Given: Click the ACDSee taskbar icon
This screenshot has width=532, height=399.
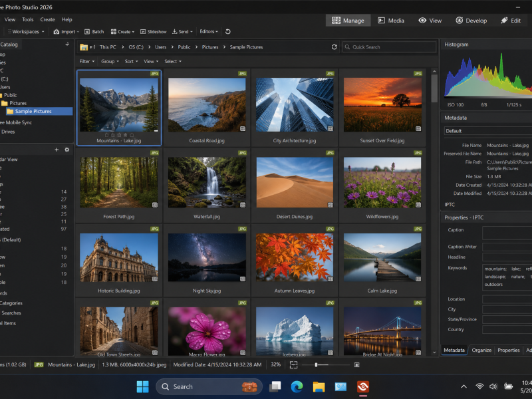Looking at the screenshot, I should (x=362, y=387).
